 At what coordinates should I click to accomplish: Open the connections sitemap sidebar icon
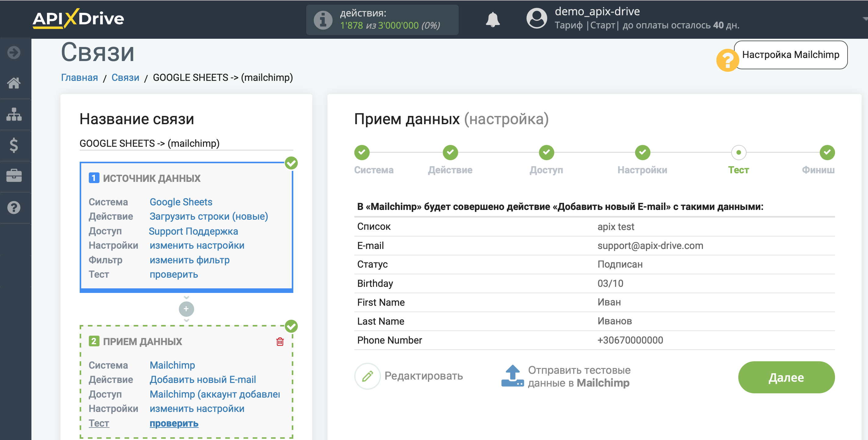[x=14, y=114]
